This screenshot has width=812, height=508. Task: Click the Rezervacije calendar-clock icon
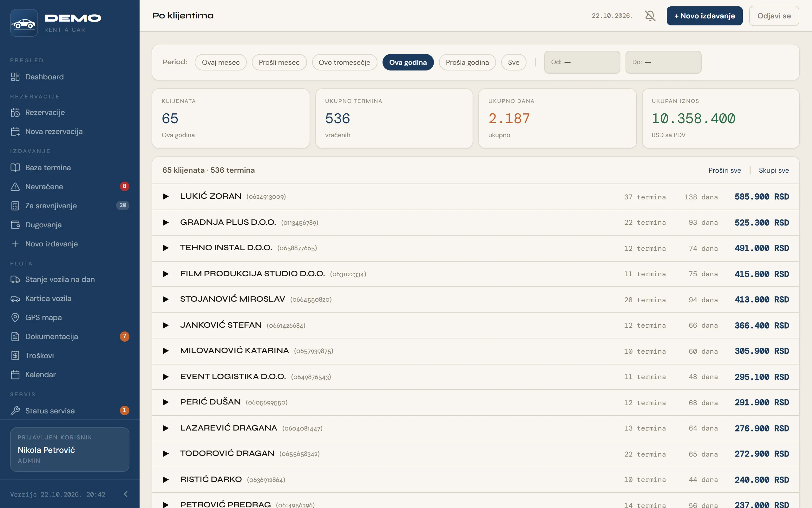pos(15,112)
